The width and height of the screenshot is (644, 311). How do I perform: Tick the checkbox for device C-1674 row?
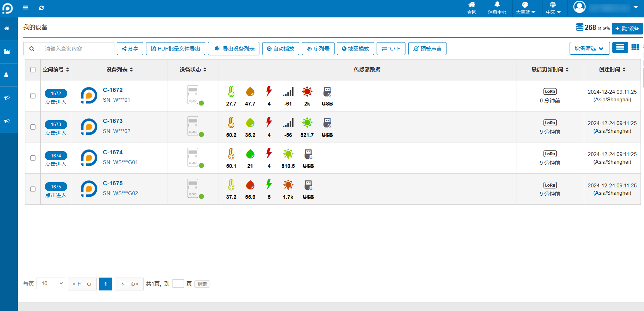[x=33, y=158]
